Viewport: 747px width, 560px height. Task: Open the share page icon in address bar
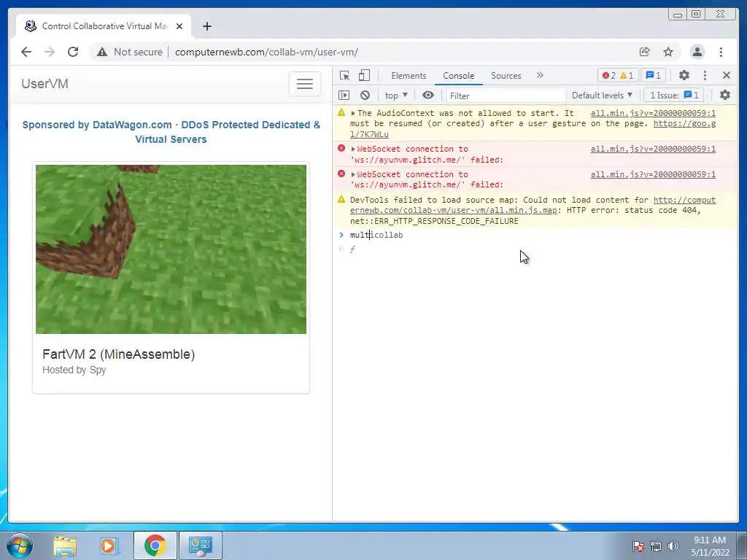[x=645, y=52]
